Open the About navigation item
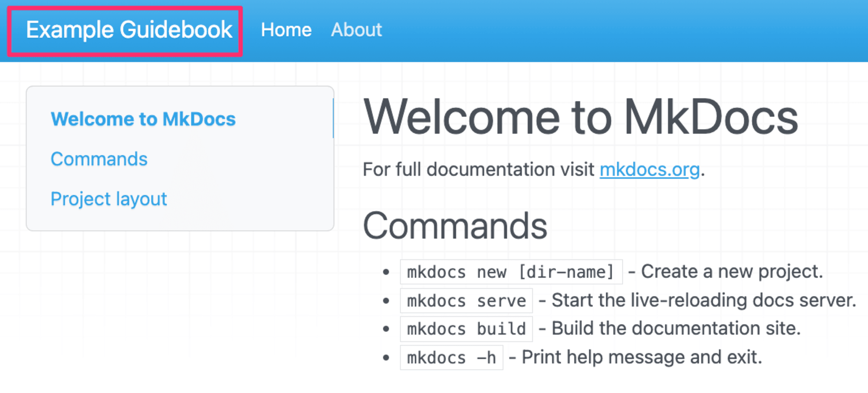The width and height of the screenshot is (868, 393). [x=356, y=30]
